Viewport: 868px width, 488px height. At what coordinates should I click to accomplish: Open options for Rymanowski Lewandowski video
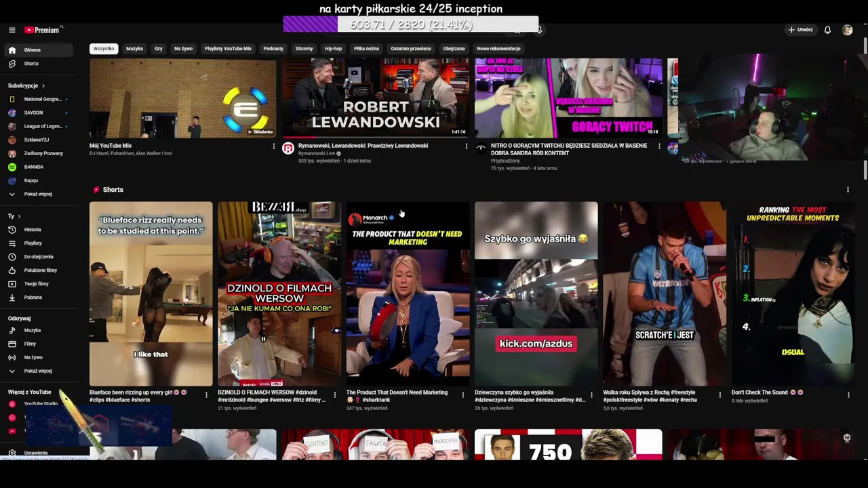(x=466, y=146)
